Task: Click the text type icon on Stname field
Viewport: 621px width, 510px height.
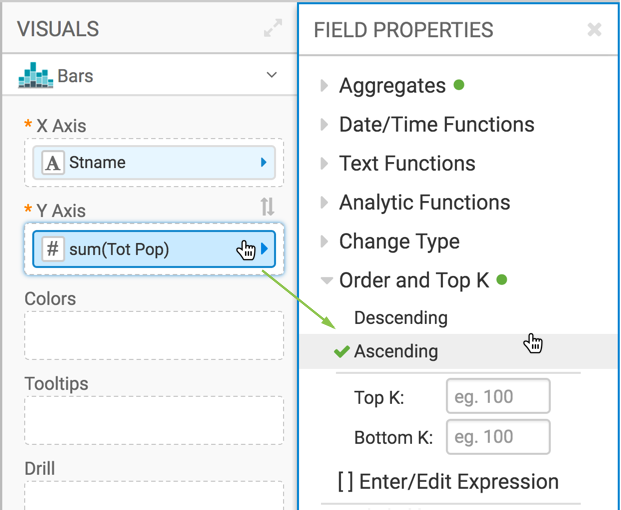Action: tap(53, 163)
